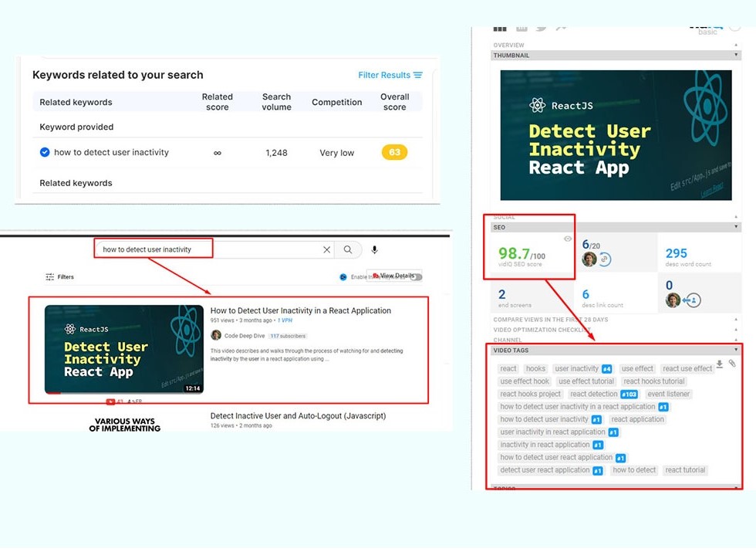The width and height of the screenshot is (756, 552).
Task: Select the 'react use effect' video tag
Action: point(687,369)
